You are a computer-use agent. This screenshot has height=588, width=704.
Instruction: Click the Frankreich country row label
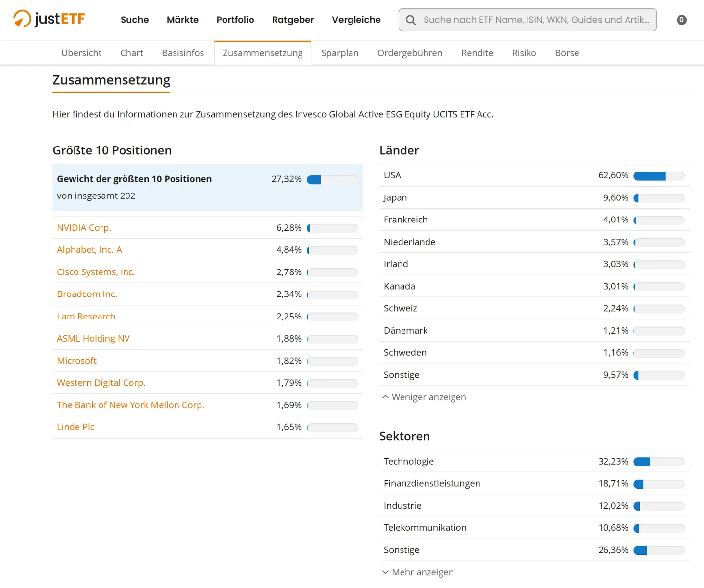coord(406,220)
